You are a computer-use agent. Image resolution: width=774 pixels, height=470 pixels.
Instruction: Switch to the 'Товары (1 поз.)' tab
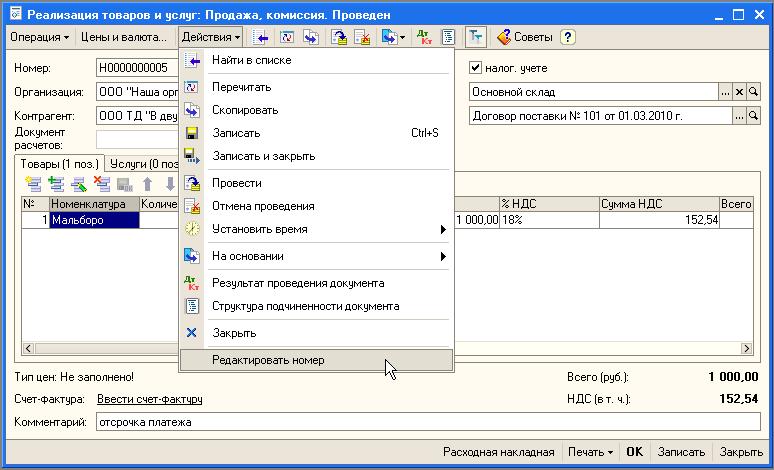pyautogui.click(x=60, y=164)
